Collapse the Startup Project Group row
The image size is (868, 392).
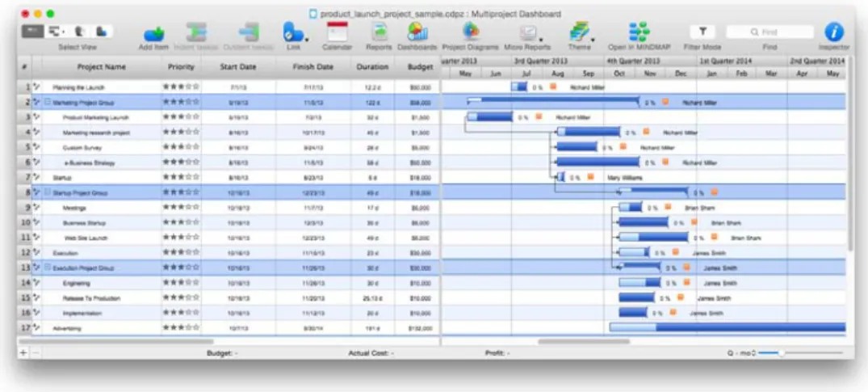48,192
